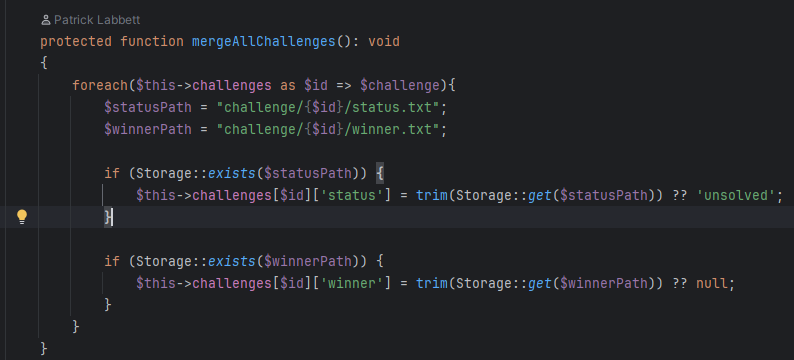This screenshot has height=360, width=794.
Task: Click the null keyword in winner line
Action: [x=711, y=284]
